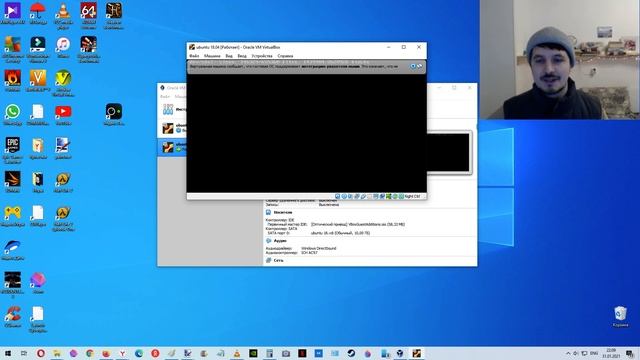
Task: Open the Вид menu in the VM window
Action: coord(229,56)
